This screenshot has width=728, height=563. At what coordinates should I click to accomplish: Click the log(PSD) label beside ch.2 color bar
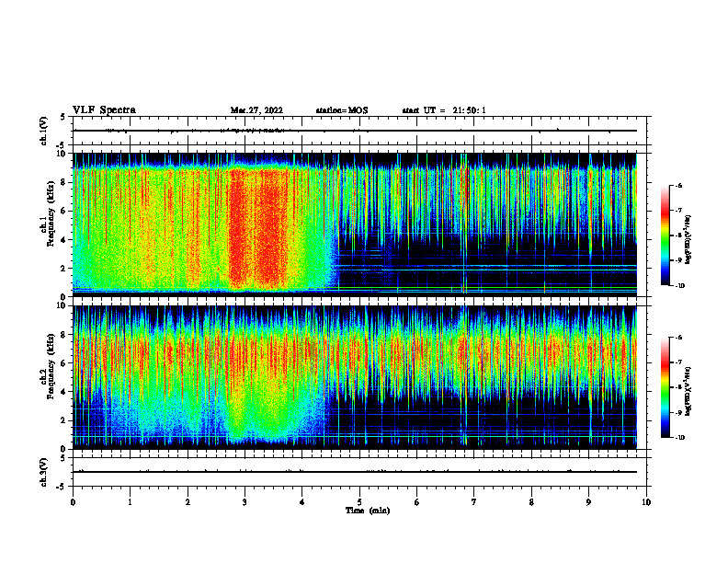pyautogui.click(x=688, y=391)
